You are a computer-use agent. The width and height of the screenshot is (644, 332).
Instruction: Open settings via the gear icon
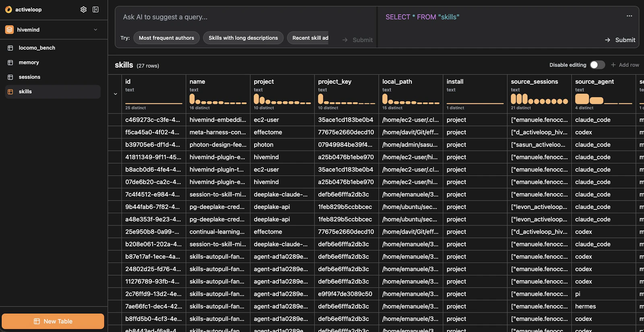[83, 9]
